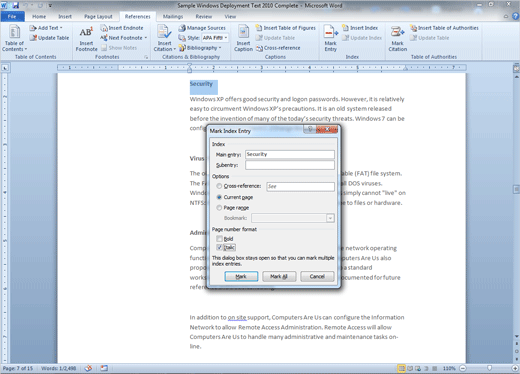
Task: Switch to the Page Layout tab
Action: coord(98,16)
